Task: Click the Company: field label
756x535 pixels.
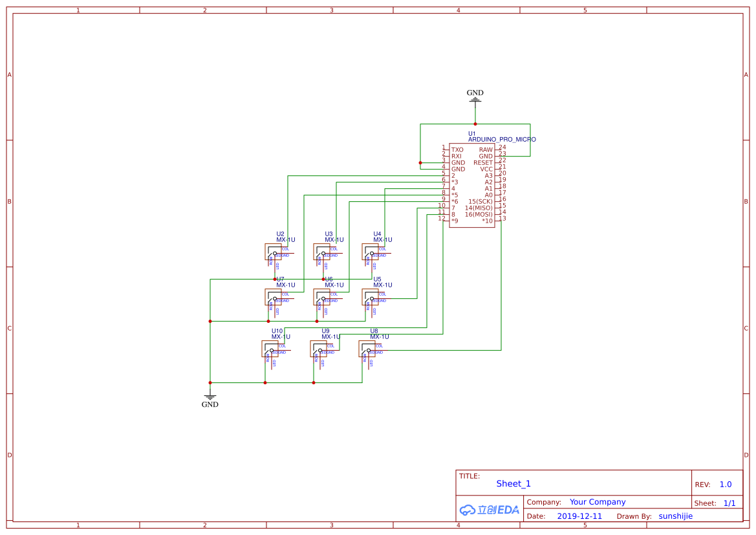Action: 544,502
